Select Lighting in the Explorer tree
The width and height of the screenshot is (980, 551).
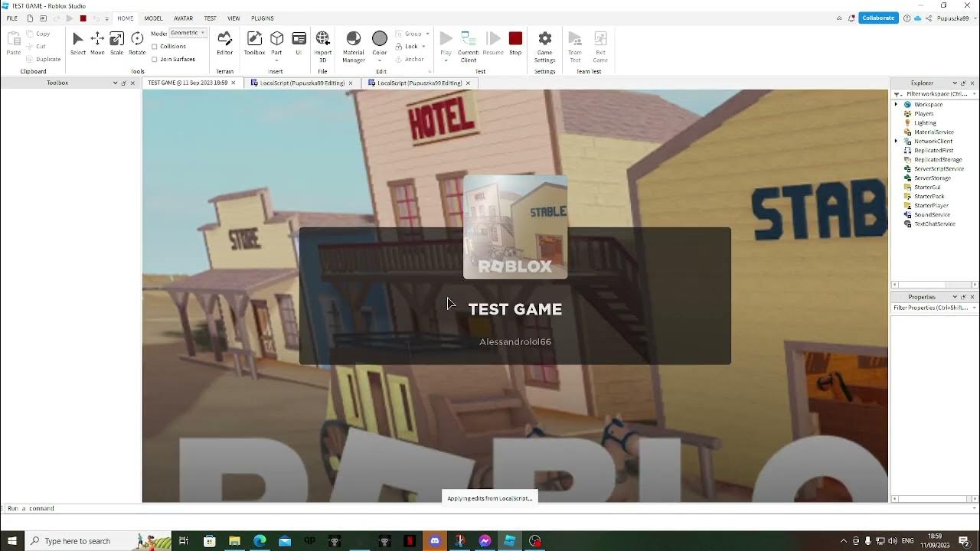925,123
